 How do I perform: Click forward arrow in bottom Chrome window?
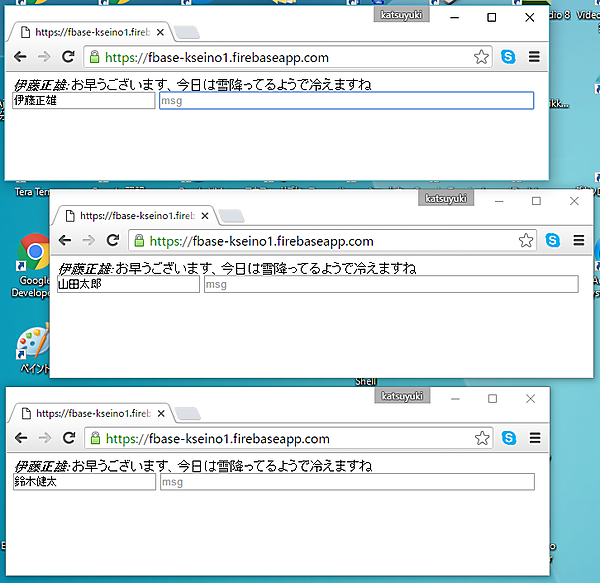coord(45,438)
